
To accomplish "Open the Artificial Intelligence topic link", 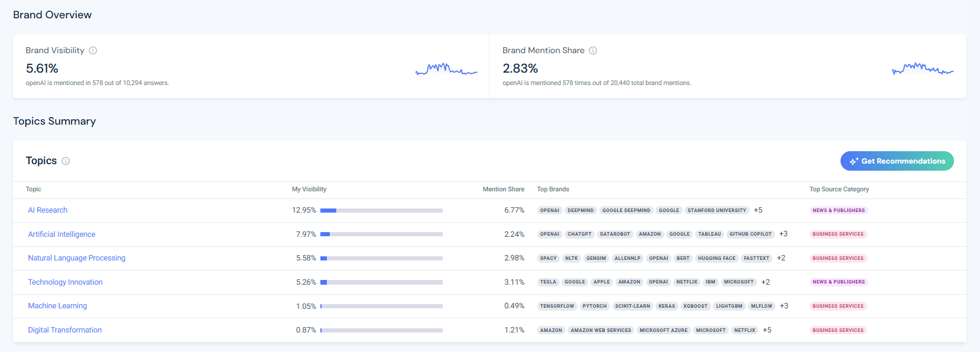I will coord(61,234).
